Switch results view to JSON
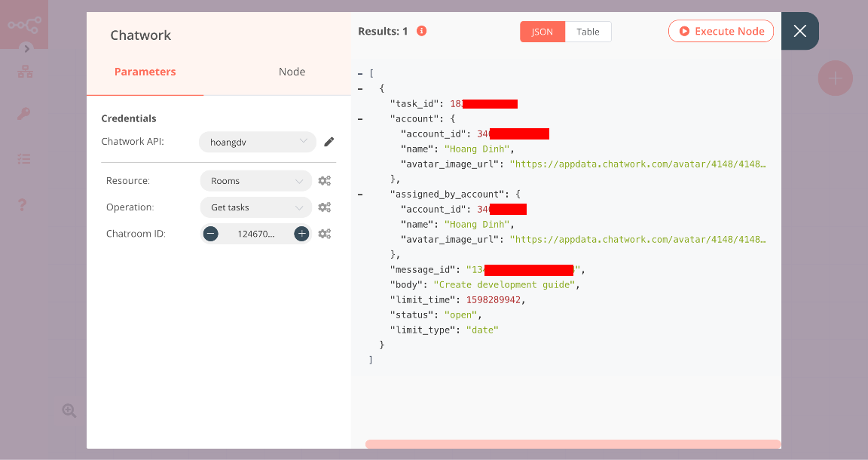 point(542,32)
